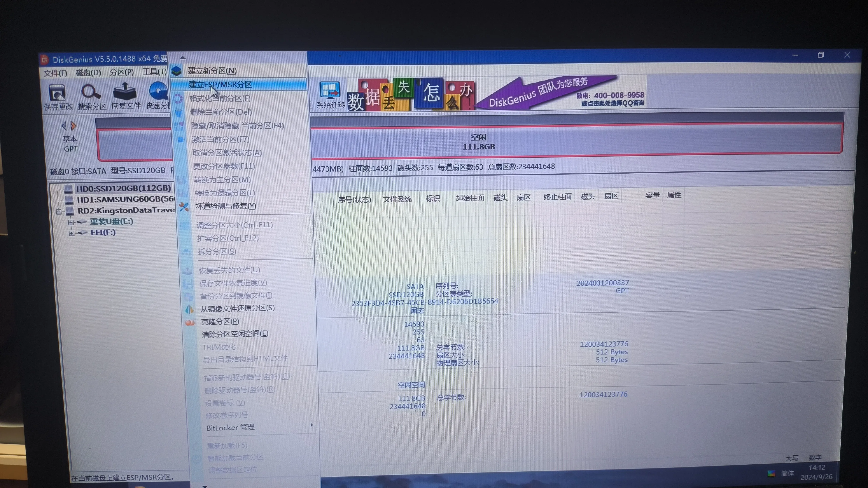Open the 文件(F) menu
This screenshot has height=488, width=868.
[55, 73]
